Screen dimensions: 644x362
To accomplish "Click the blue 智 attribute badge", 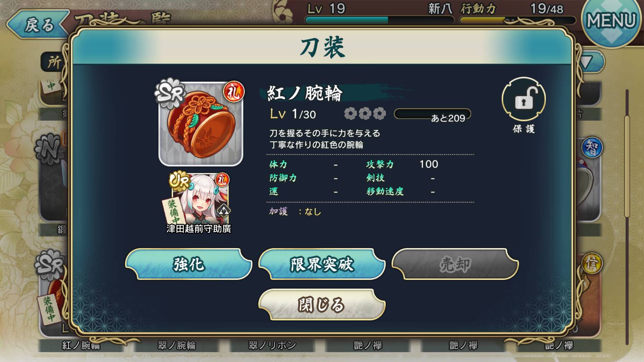I will 592,148.
